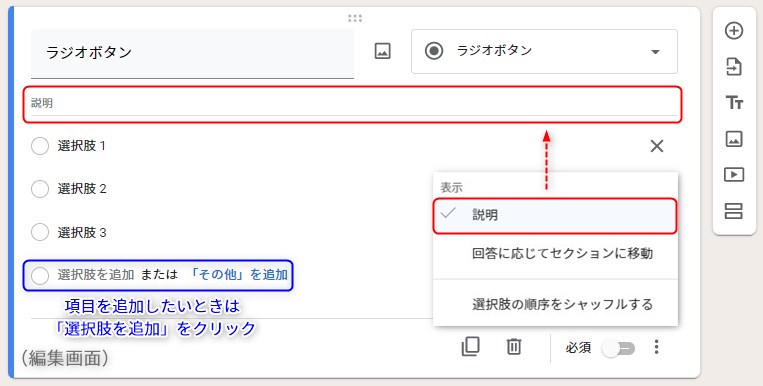
Task: Click 選択肢を追加 to add an option
Action: [96, 275]
